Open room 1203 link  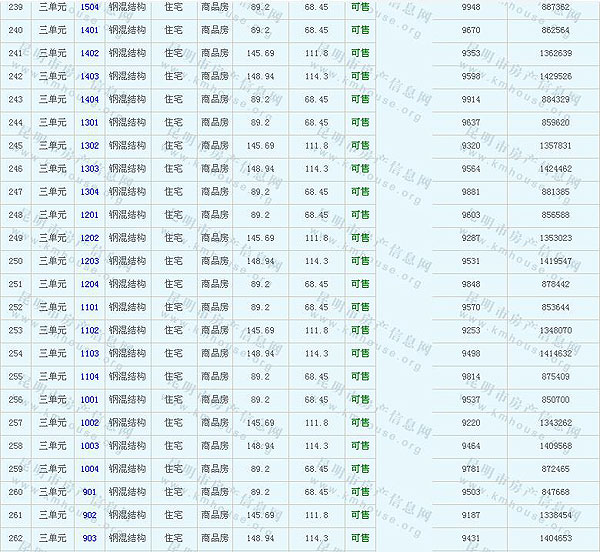(89, 261)
